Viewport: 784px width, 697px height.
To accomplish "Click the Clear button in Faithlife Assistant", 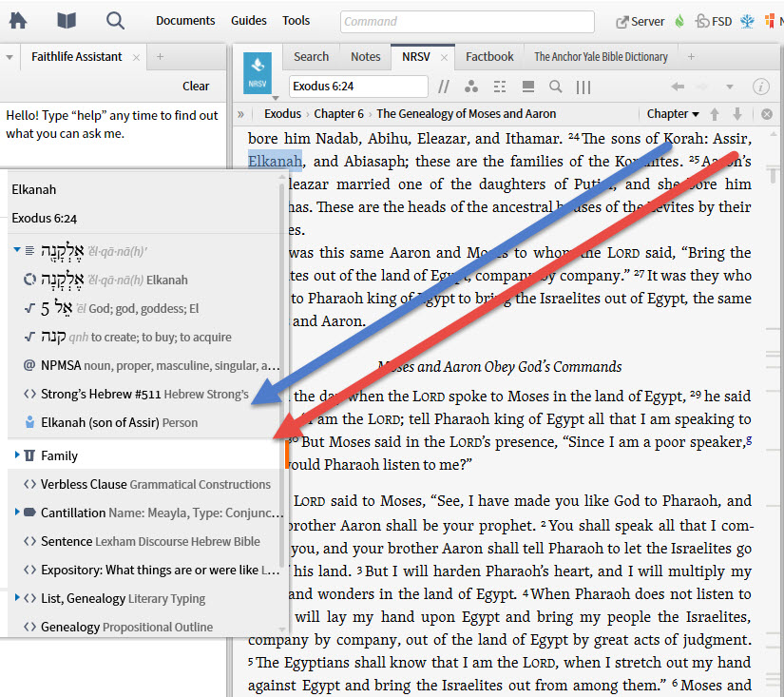I will [196, 86].
